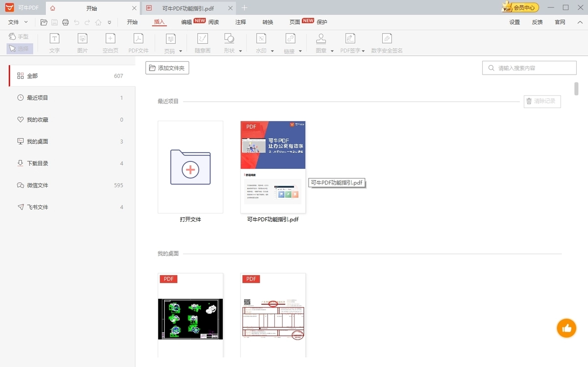Select 最近项目 in the sidebar
Image resolution: width=588 pixels, height=367 pixels.
72,98
